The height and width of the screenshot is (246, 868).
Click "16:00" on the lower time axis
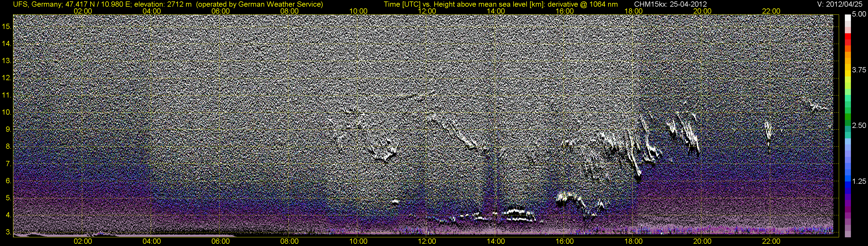(x=565, y=241)
